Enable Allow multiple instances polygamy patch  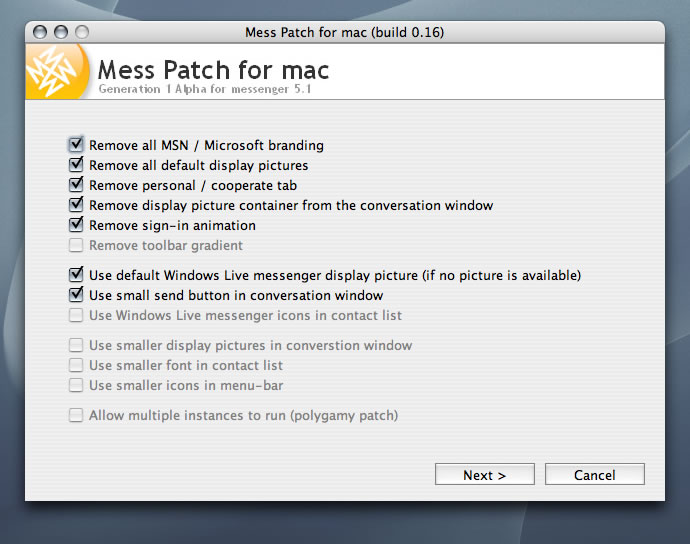click(x=76, y=415)
